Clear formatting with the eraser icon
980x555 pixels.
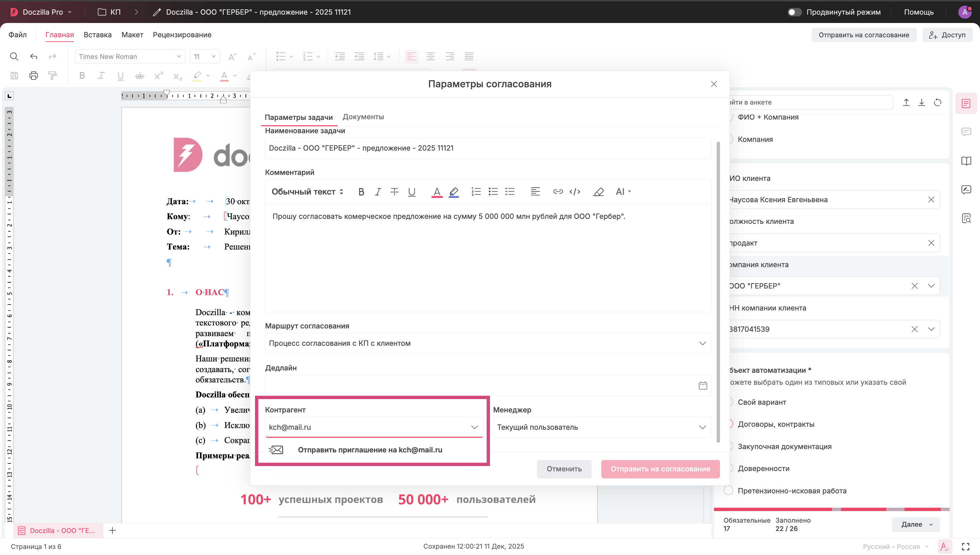tap(598, 192)
